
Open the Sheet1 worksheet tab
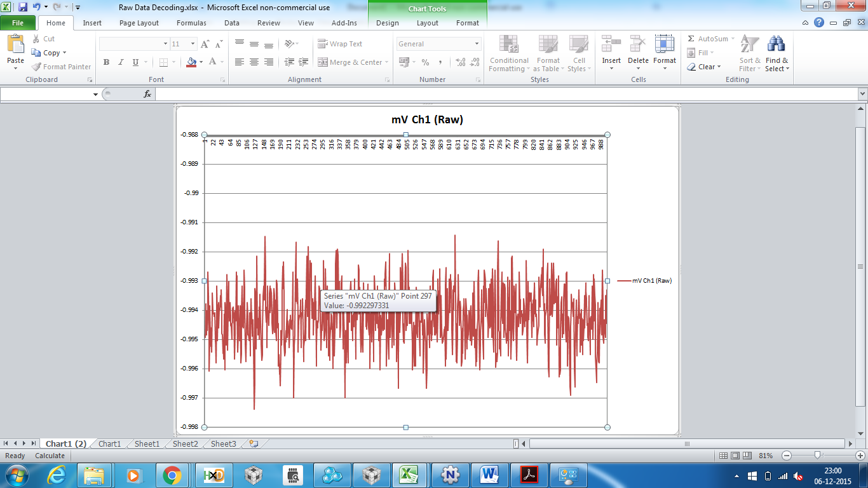(x=147, y=444)
